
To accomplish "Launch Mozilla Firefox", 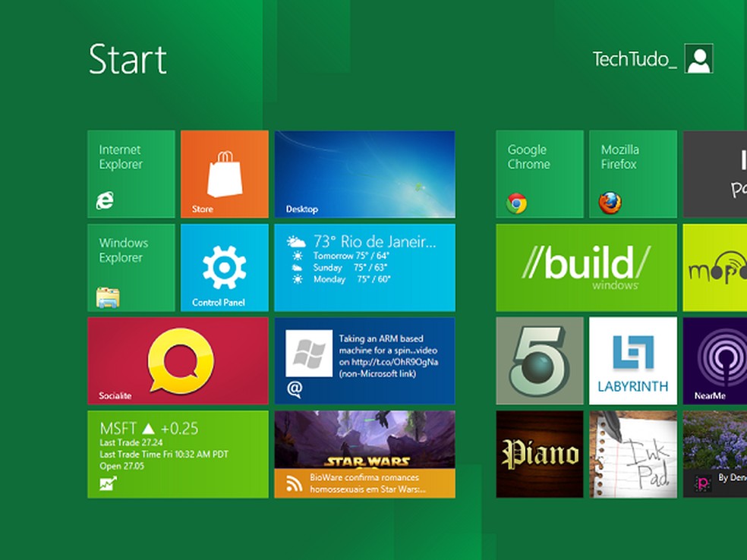I will [632, 174].
